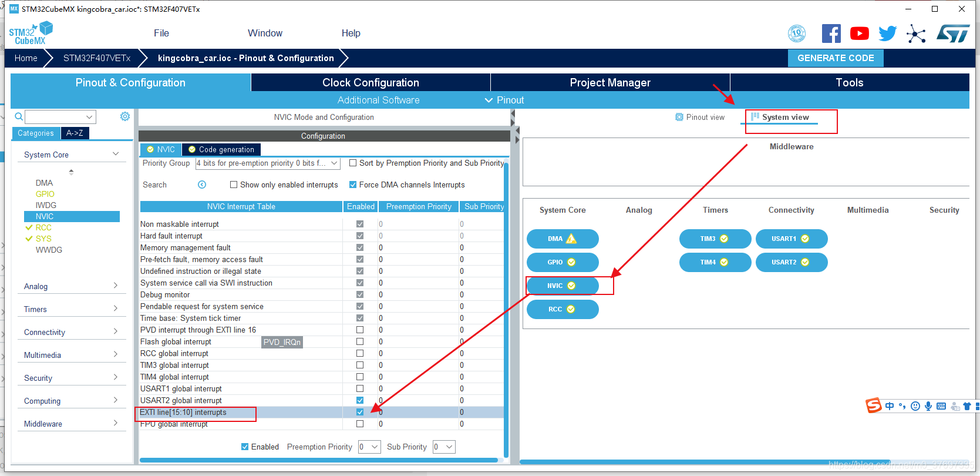Open the DMA system view button
980x476 pixels.
click(x=563, y=239)
